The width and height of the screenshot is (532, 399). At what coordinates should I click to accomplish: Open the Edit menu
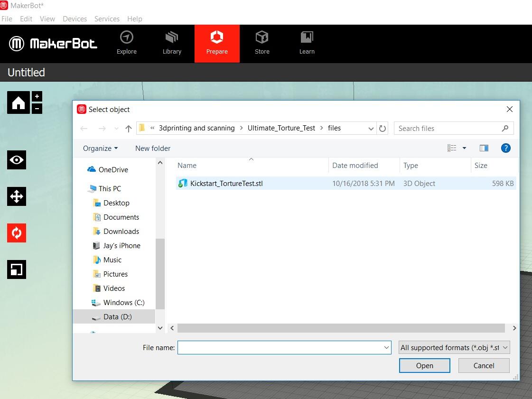[26, 19]
